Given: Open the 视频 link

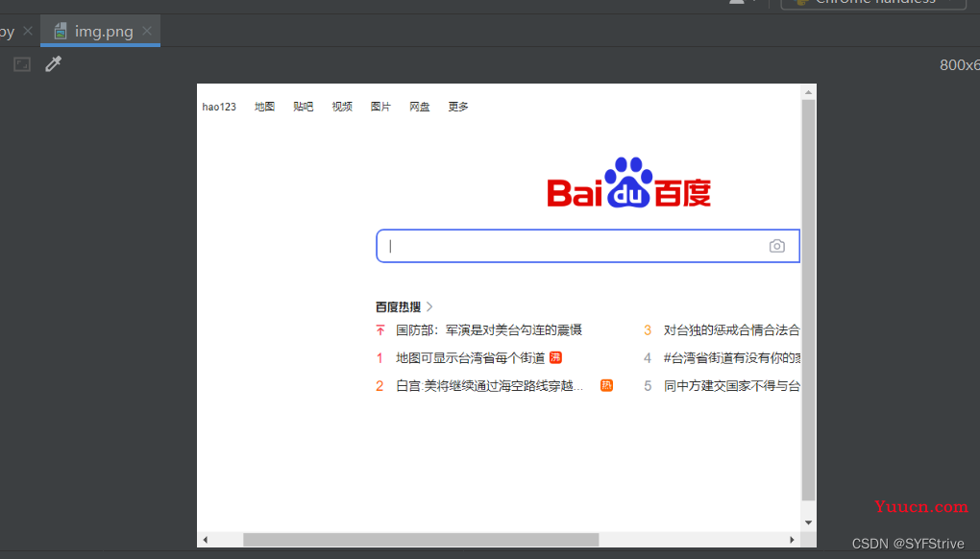Looking at the screenshot, I should click(x=342, y=107).
